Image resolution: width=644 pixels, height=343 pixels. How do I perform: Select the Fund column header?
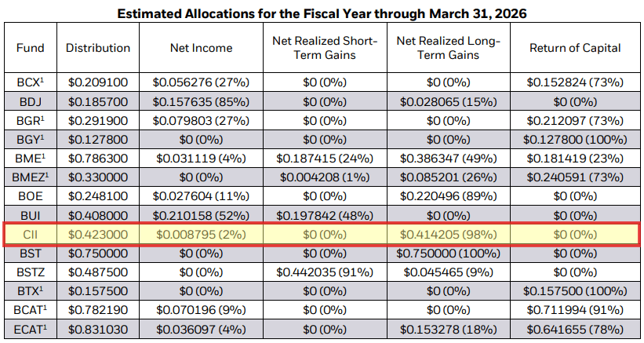click(x=31, y=48)
